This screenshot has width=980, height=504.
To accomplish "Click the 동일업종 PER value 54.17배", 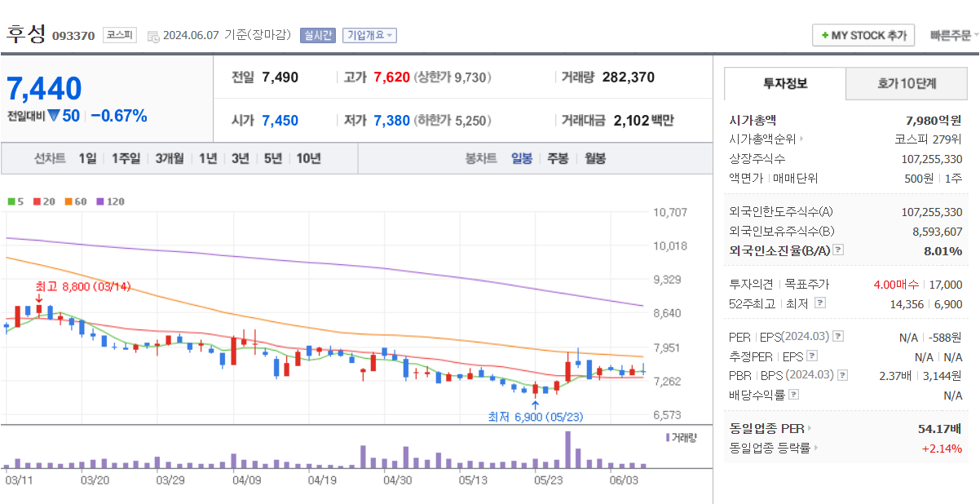I will point(940,428).
